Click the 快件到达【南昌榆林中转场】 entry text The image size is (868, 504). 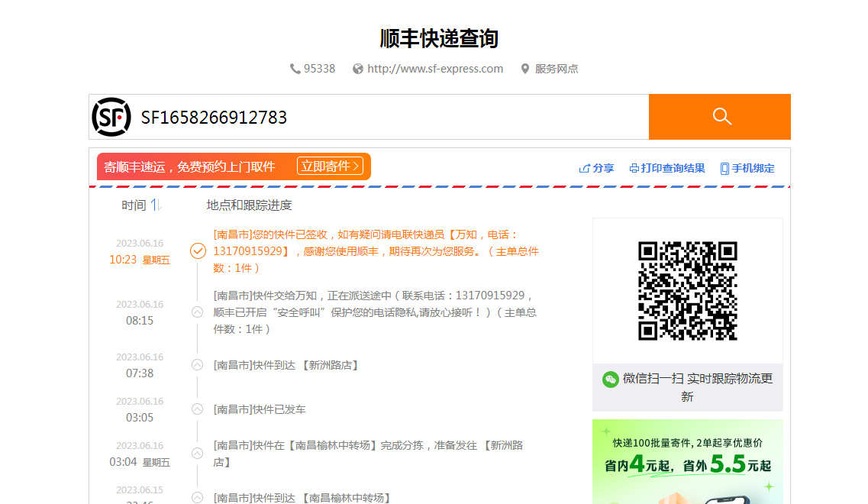pyautogui.click(x=304, y=498)
